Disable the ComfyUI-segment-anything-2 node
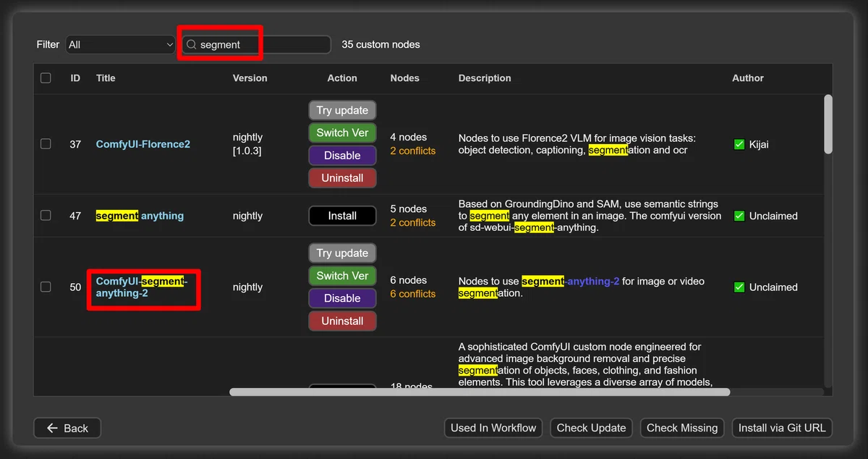This screenshot has width=868, height=459. point(342,298)
